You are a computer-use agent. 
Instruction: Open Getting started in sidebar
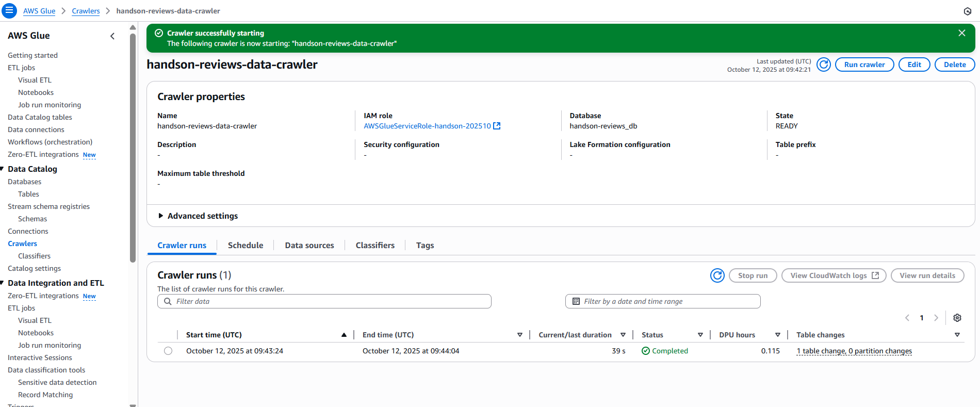click(x=32, y=55)
